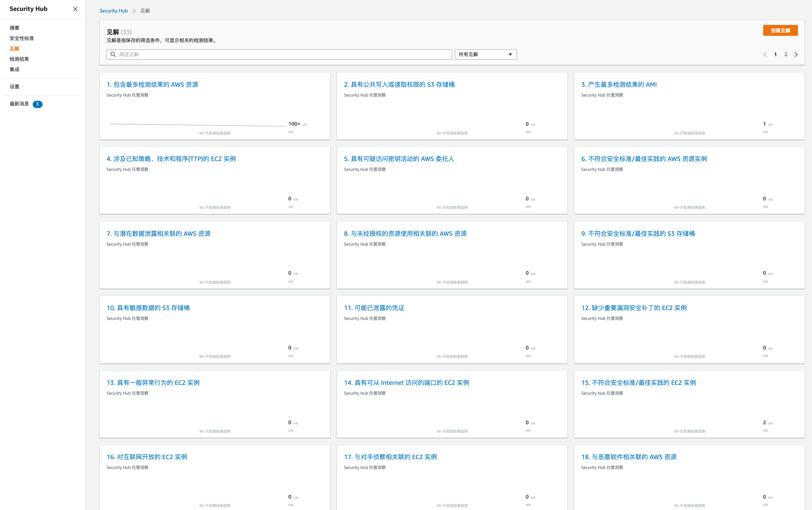Open 摘要 in the sidebar
This screenshot has height=510, width=812.
[15, 28]
